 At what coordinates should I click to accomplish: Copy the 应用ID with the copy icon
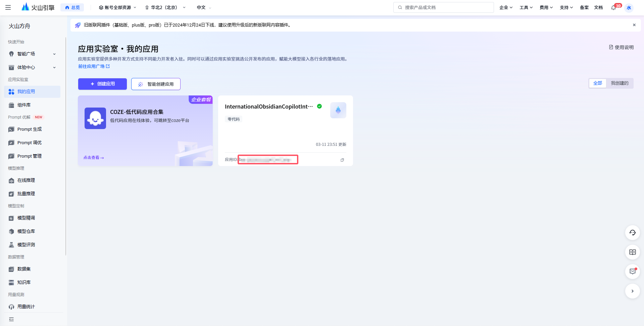click(x=342, y=160)
